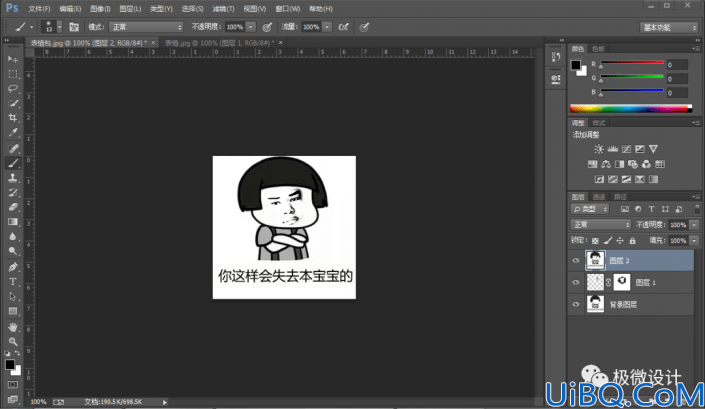Select the Blur tool
The height and width of the screenshot is (409, 705).
pos(13,236)
